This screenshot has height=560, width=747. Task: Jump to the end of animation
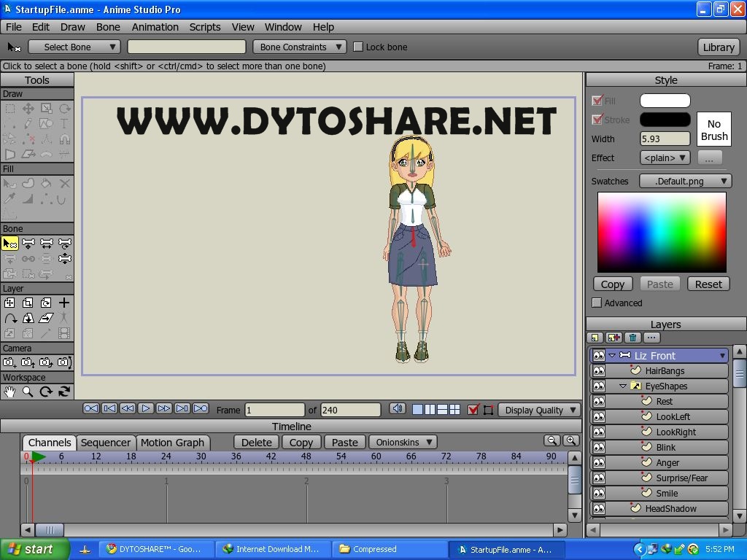[201, 408]
